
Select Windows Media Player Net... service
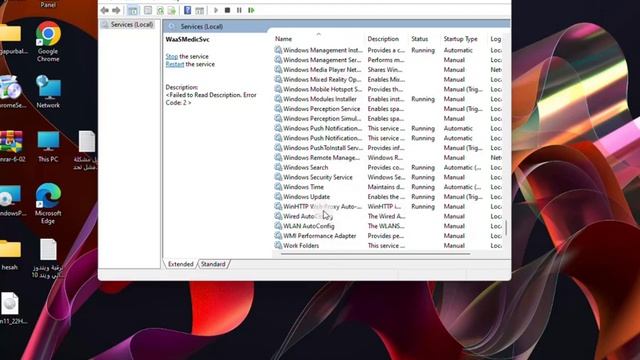point(387,70)
